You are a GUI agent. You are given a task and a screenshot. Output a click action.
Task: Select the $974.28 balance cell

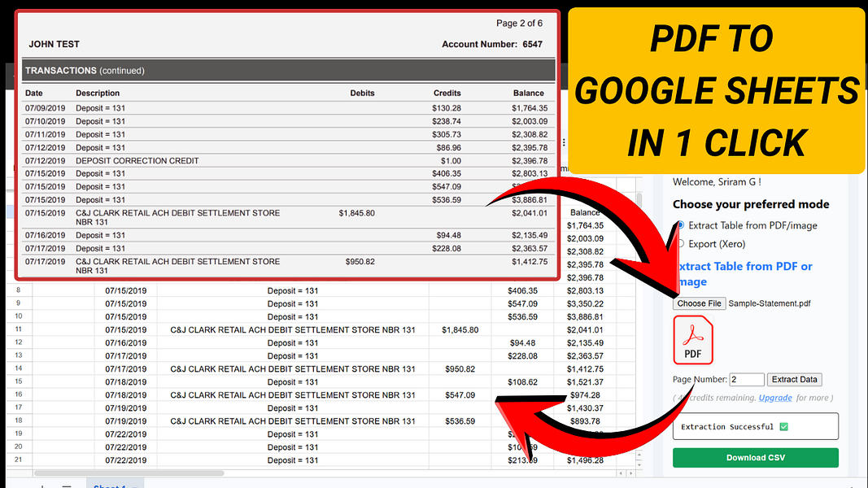[585, 395]
